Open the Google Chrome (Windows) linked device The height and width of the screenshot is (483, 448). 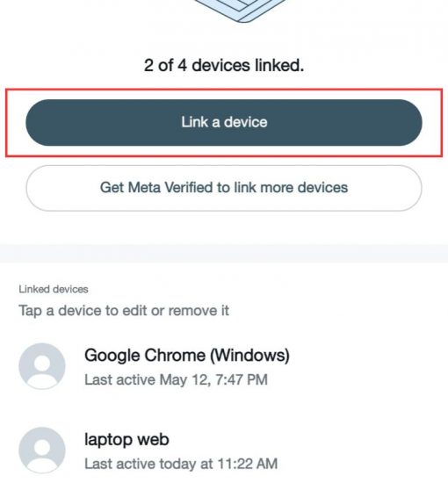point(224,366)
